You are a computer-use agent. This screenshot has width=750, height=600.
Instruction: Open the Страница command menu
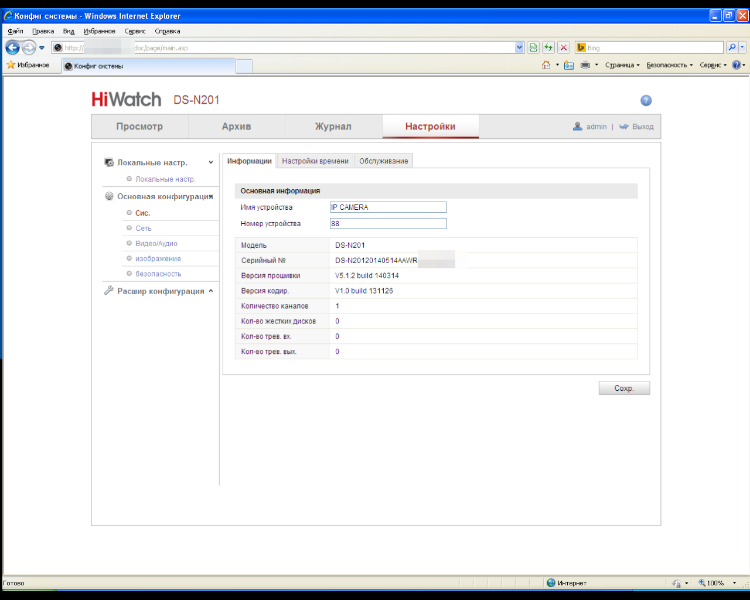[x=622, y=65]
